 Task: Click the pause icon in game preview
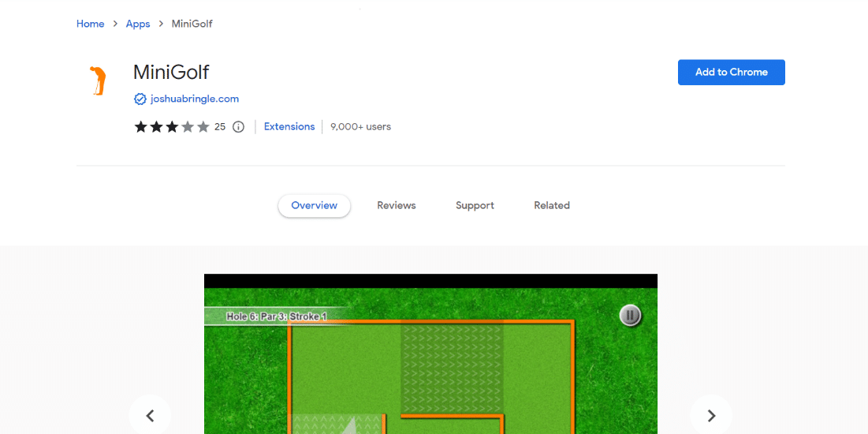630,316
